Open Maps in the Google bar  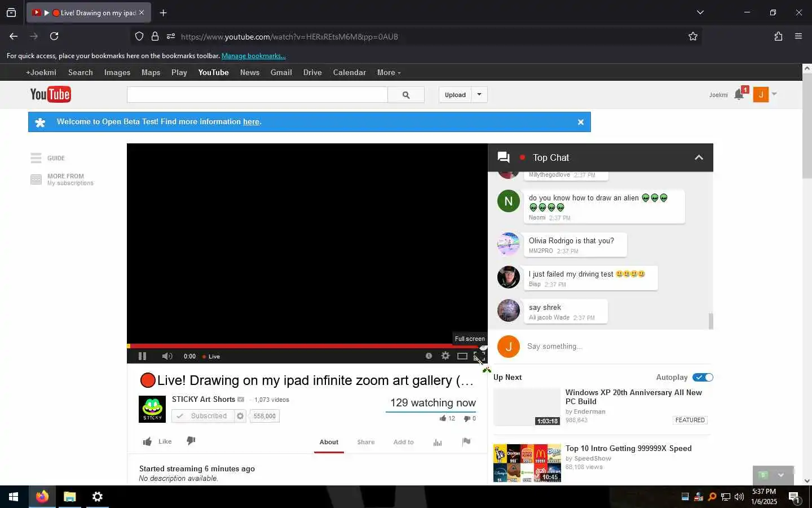click(x=151, y=72)
